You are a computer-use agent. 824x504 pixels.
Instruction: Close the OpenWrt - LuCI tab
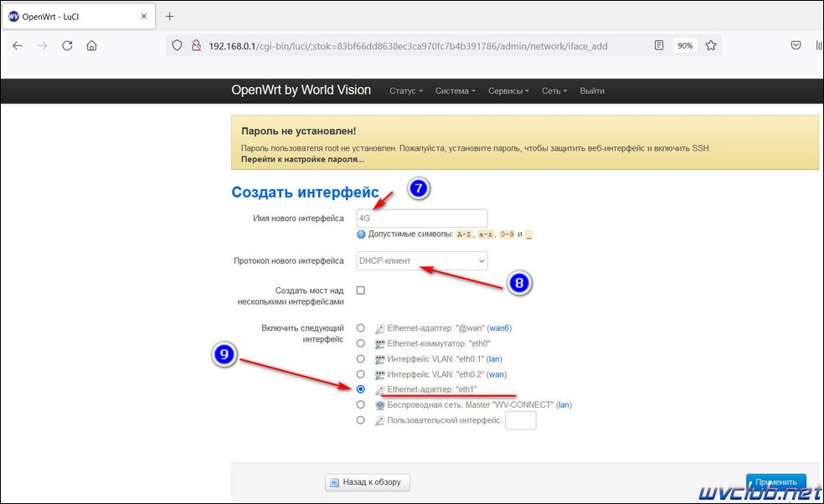point(144,16)
